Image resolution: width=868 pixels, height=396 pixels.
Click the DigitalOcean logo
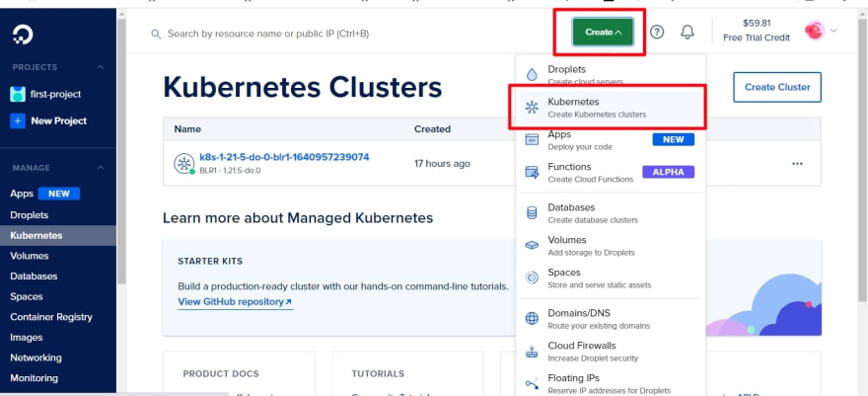23,35
